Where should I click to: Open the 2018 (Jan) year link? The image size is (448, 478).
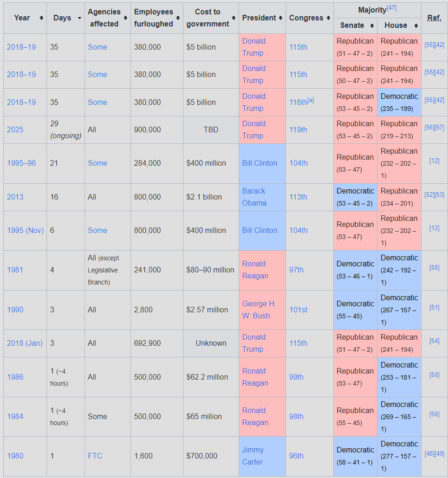25,343
